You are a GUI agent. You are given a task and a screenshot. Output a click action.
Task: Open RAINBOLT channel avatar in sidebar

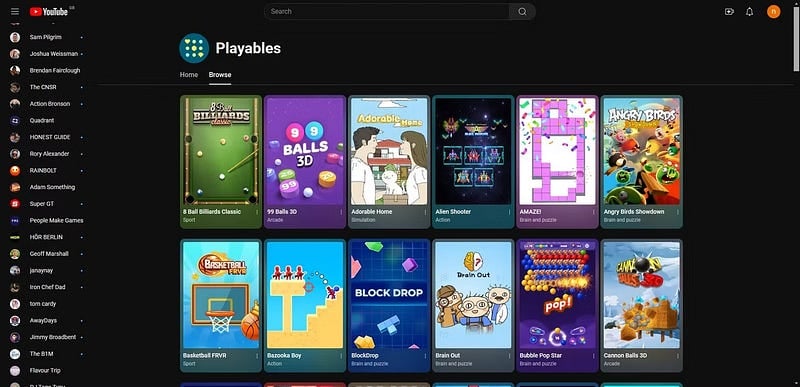(15, 170)
